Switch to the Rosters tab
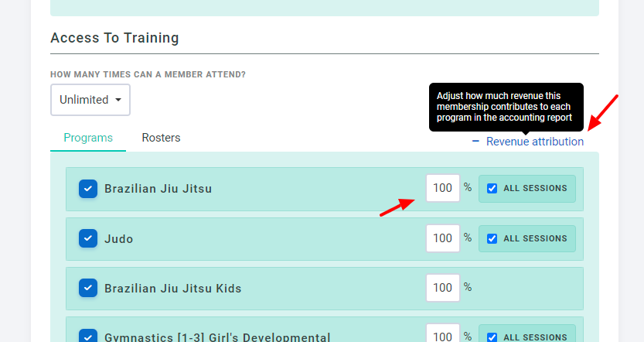The height and width of the screenshot is (342, 644). [161, 138]
